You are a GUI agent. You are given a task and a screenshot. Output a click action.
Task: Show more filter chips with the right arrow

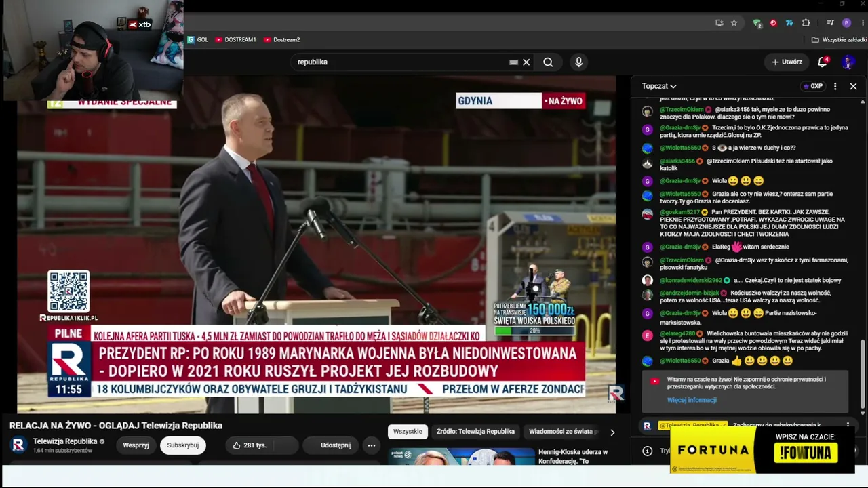coord(612,432)
